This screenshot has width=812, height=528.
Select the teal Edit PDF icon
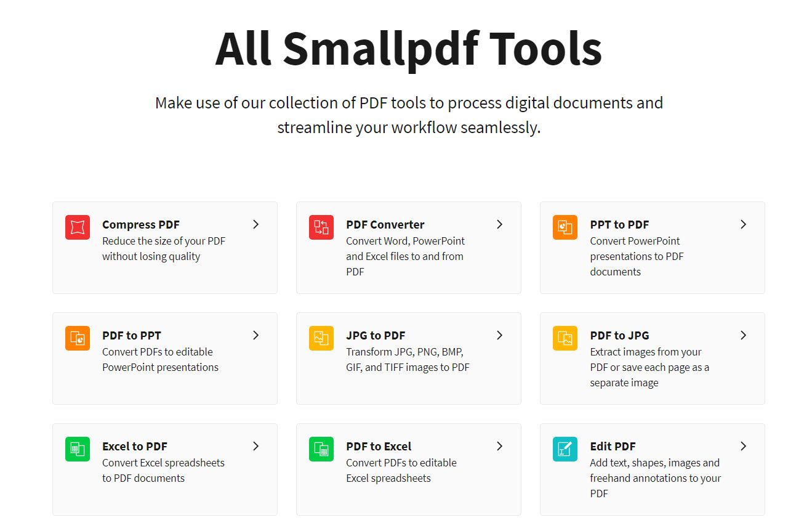point(565,449)
